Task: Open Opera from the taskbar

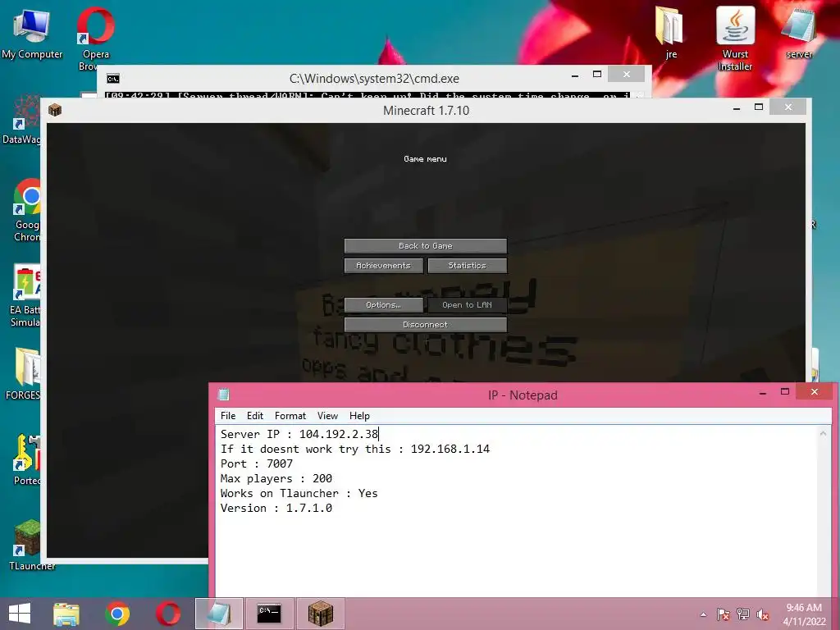Action: point(167,614)
